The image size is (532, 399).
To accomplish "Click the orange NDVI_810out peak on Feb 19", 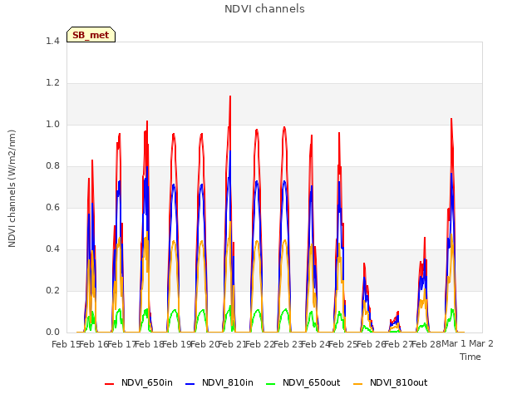I will click(174, 241).
